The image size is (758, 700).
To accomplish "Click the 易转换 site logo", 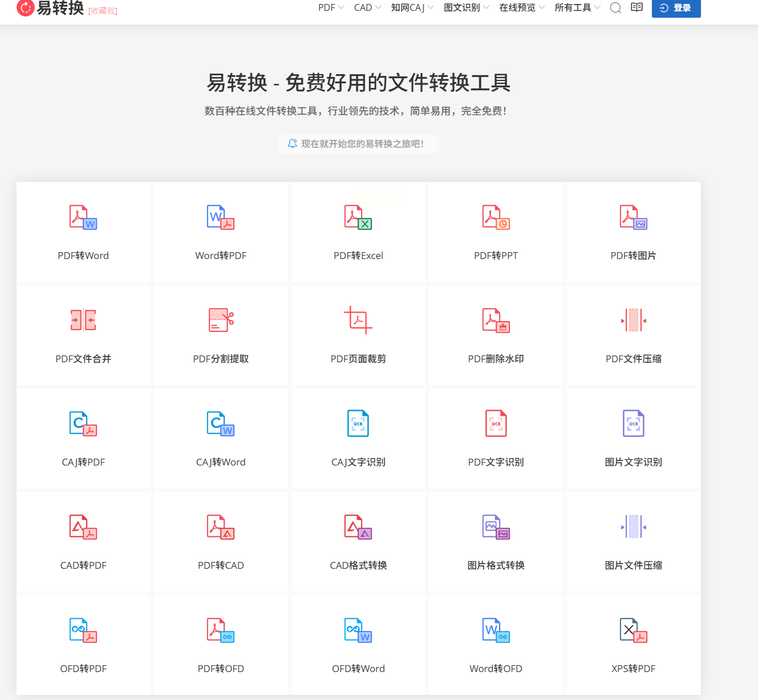I will coord(50,8).
